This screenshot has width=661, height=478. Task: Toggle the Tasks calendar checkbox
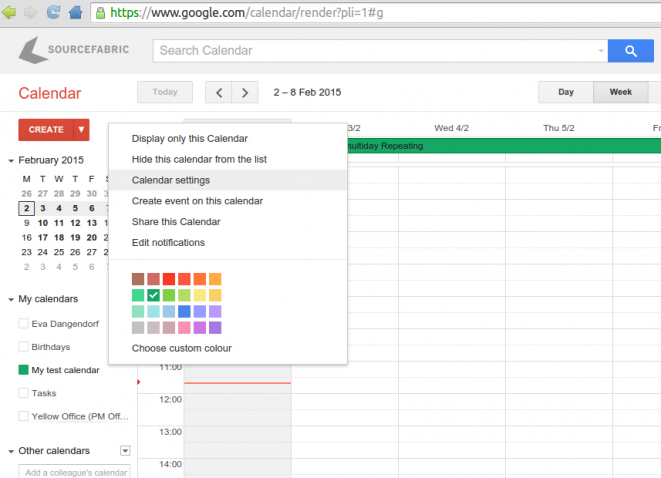tap(24, 393)
